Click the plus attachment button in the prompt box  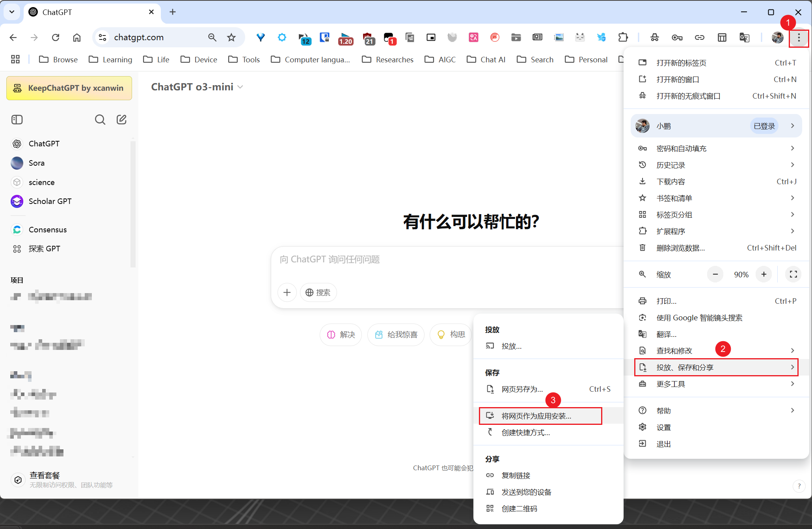(x=287, y=292)
